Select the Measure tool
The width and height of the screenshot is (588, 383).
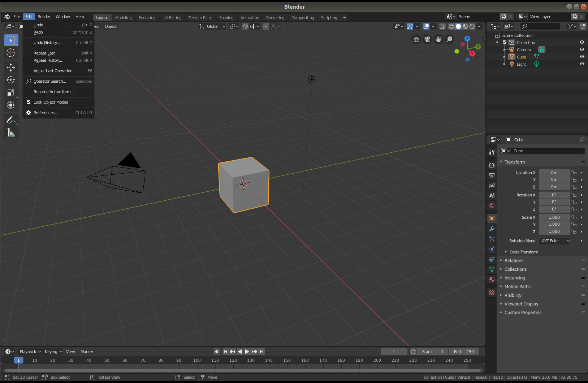(x=11, y=133)
